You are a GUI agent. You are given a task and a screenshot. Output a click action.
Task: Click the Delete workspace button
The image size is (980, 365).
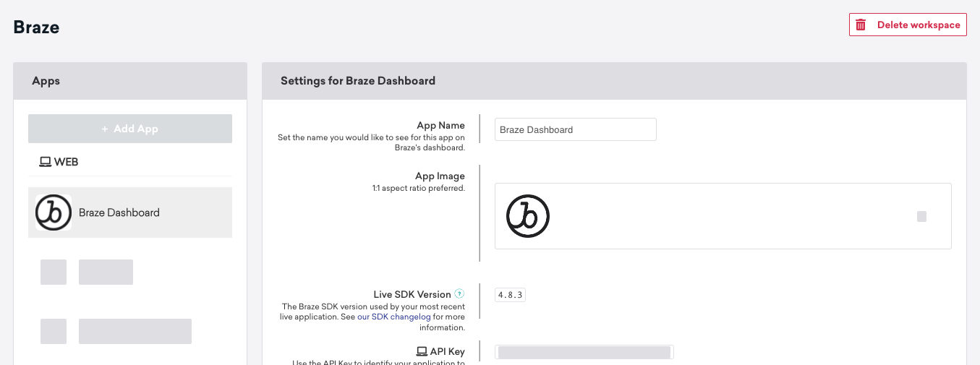(x=908, y=25)
